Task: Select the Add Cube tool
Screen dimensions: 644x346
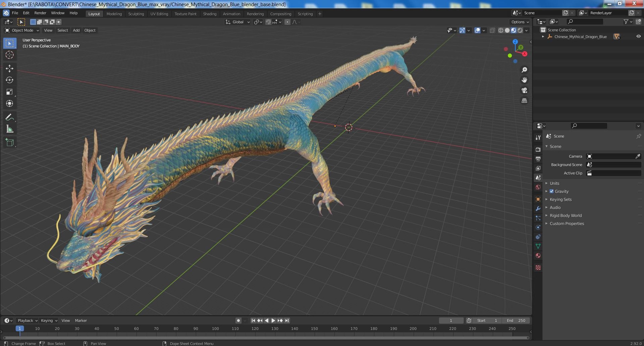Action: [9, 142]
